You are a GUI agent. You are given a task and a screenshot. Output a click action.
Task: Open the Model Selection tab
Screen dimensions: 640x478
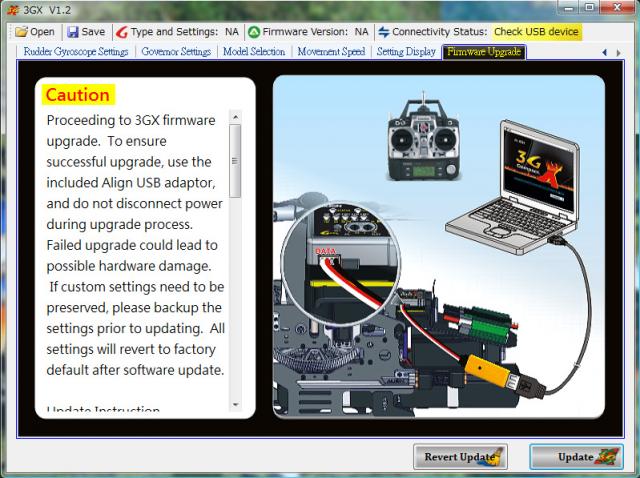click(254, 52)
